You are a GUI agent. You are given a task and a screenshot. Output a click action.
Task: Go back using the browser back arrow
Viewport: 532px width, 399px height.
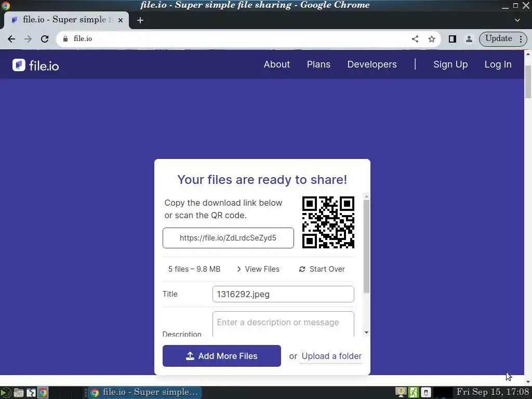(11, 39)
